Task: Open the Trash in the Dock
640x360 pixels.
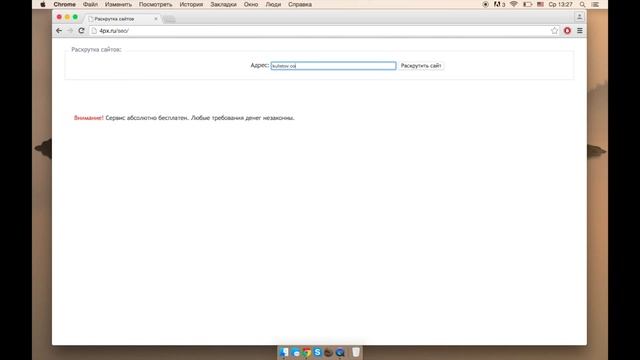Action: [356, 352]
